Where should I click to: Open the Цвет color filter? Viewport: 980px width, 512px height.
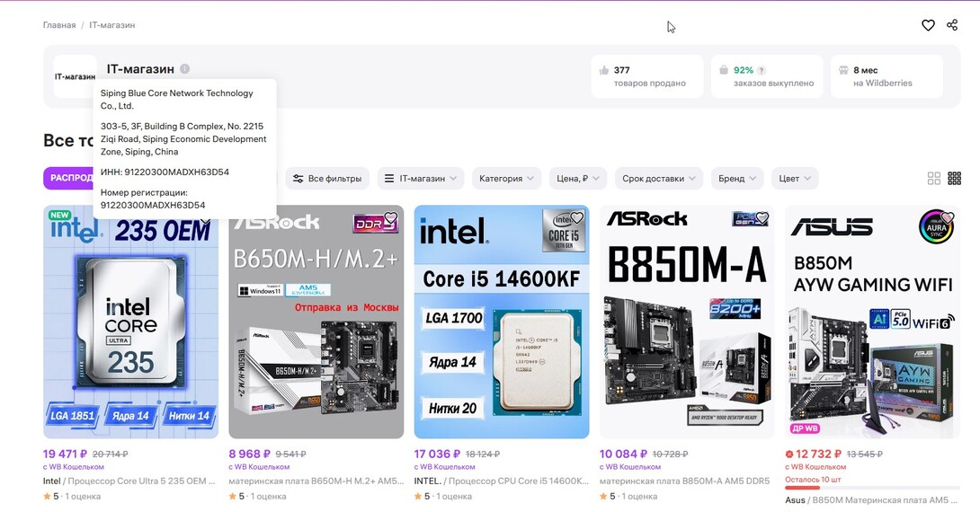[x=795, y=179]
